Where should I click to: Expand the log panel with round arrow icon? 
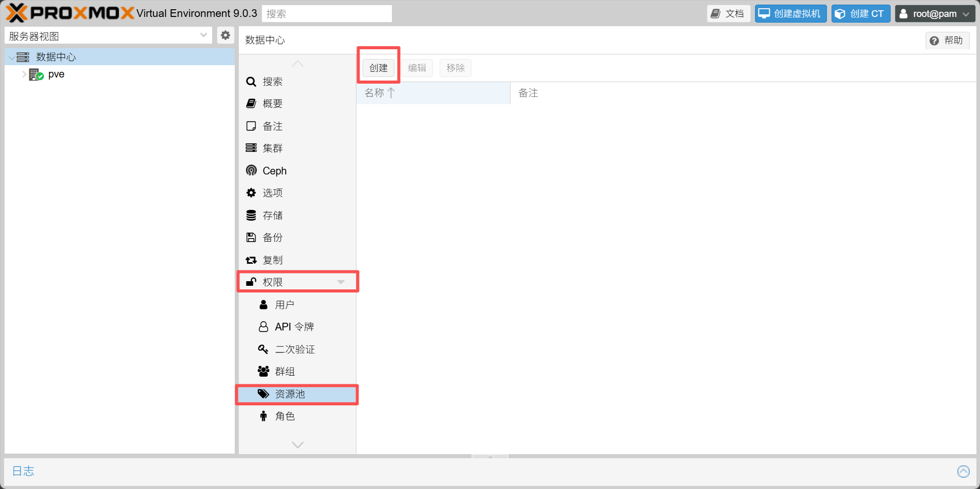(x=964, y=471)
